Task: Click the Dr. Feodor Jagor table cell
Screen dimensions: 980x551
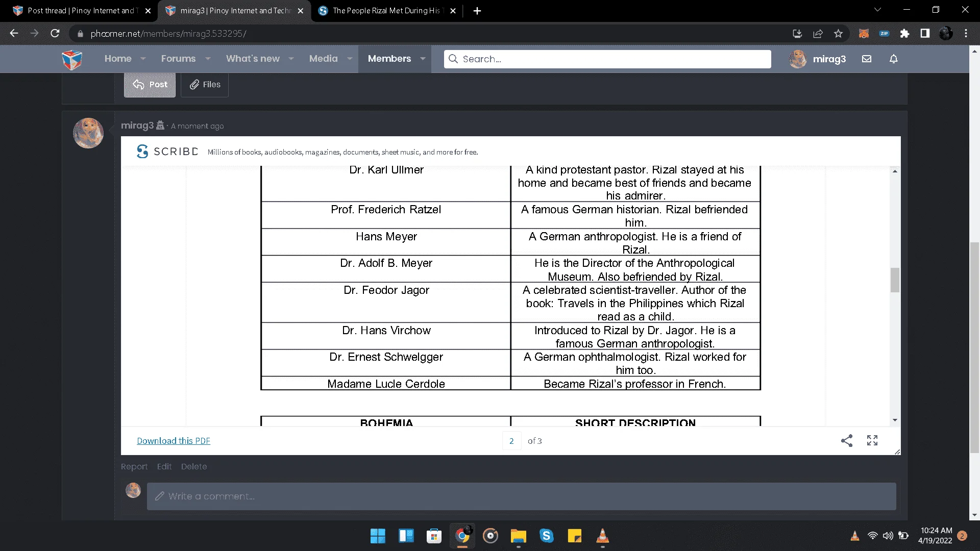Action: click(x=386, y=303)
